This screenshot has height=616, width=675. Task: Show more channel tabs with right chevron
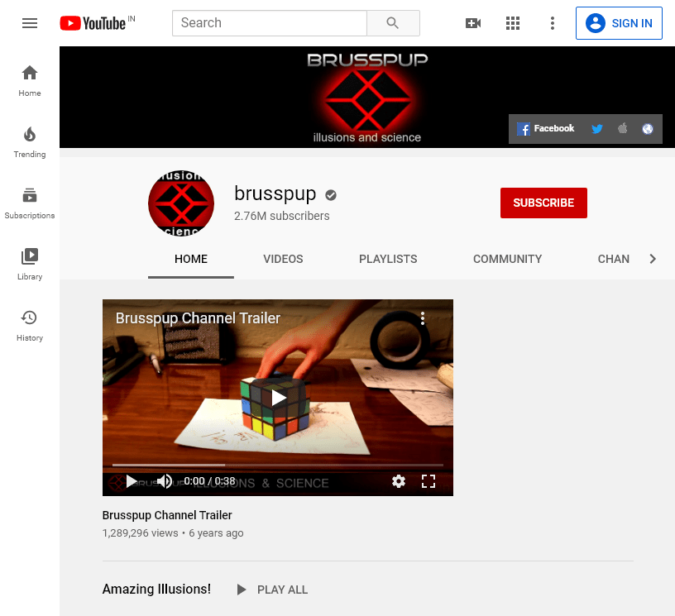653,259
